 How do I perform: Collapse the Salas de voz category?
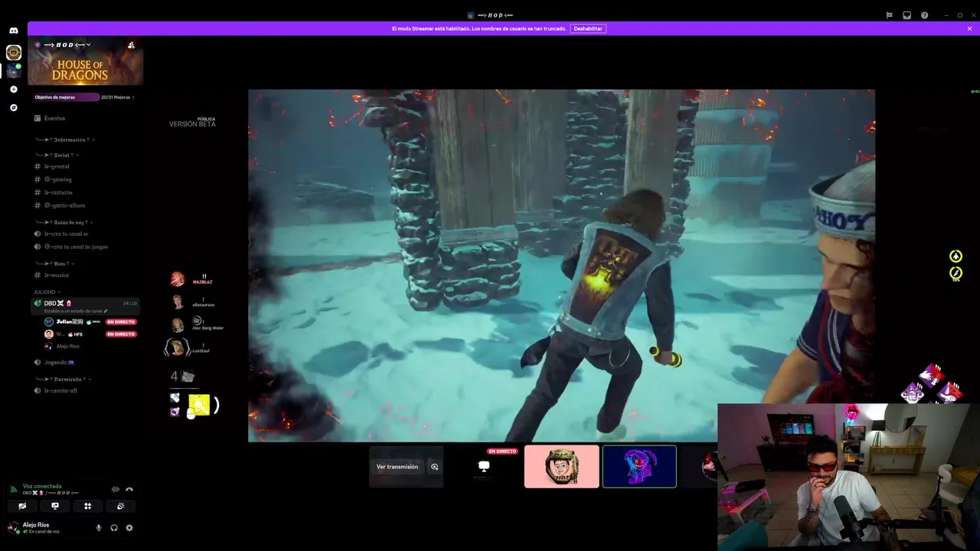coord(63,222)
